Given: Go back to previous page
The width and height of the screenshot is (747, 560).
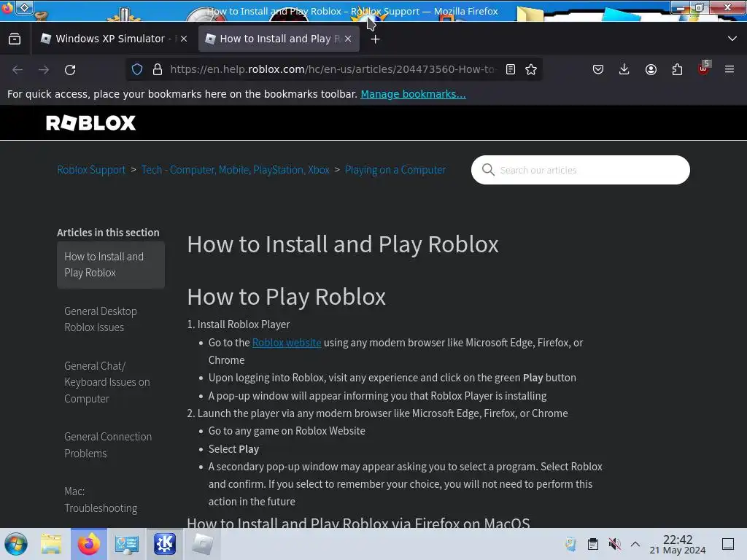Looking at the screenshot, I should tap(18, 69).
